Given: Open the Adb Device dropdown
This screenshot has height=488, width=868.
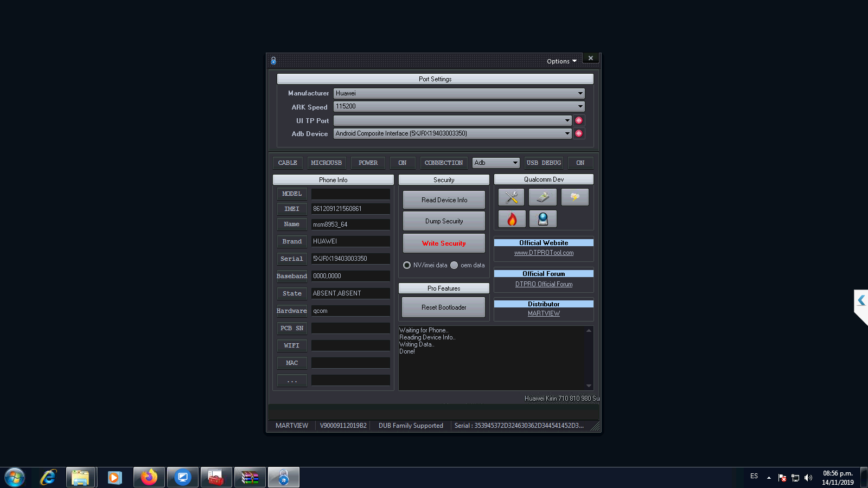Looking at the screenshot, I should [x=452, y=133].
